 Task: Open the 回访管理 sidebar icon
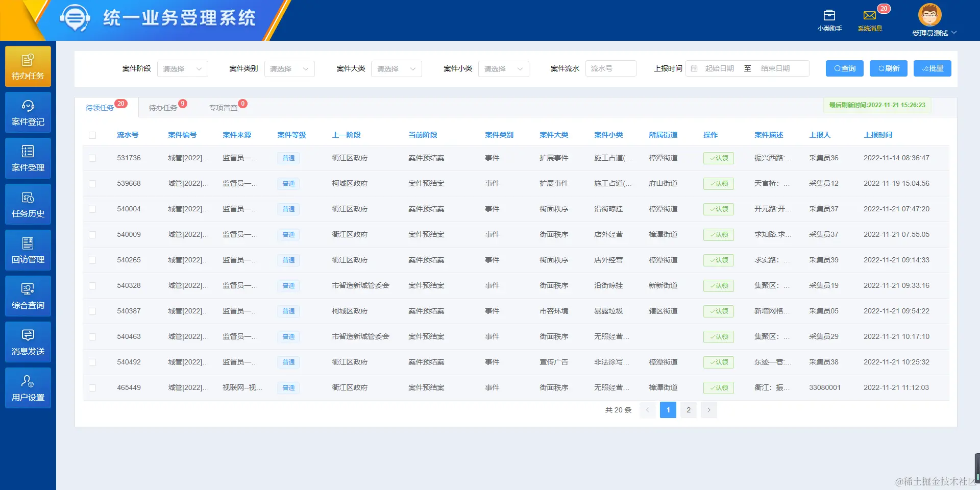pyautogui.click(x=28, y=250)
